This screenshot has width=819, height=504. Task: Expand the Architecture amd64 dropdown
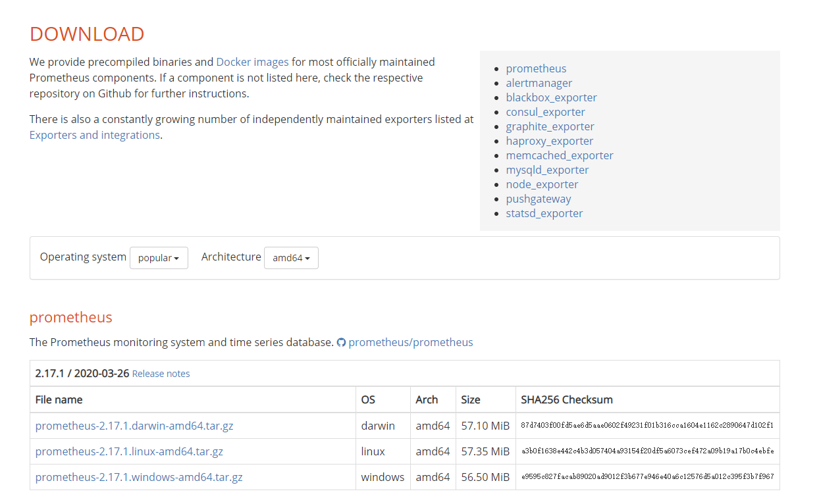pos(291,258)
